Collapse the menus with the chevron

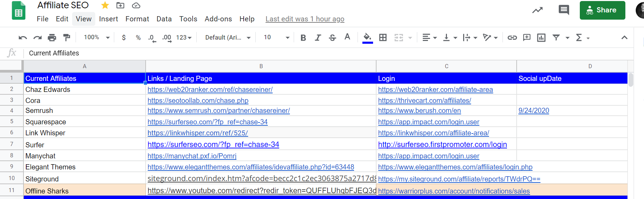click(624, 38)
